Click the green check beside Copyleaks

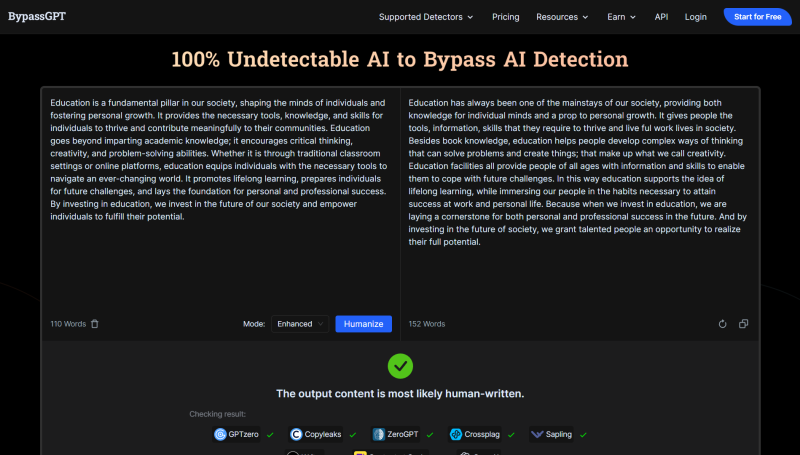(x=353, y=435)
